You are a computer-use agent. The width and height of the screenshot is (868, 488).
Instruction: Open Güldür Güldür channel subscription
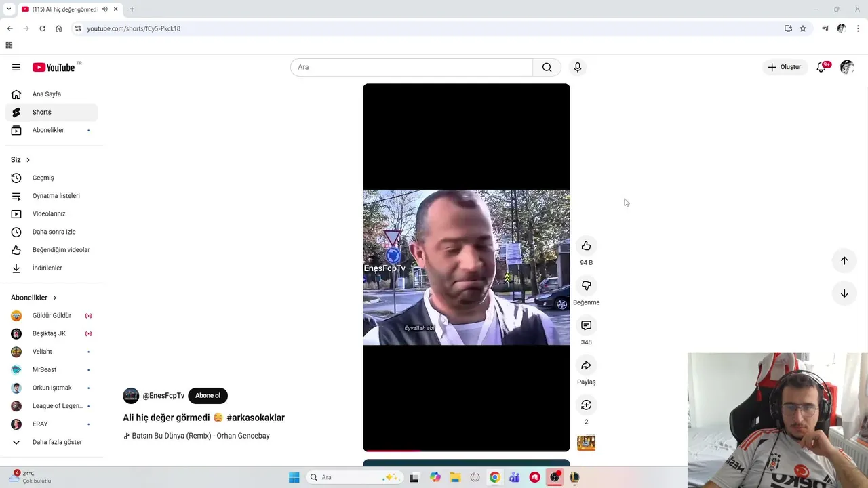tap(52, 316)
